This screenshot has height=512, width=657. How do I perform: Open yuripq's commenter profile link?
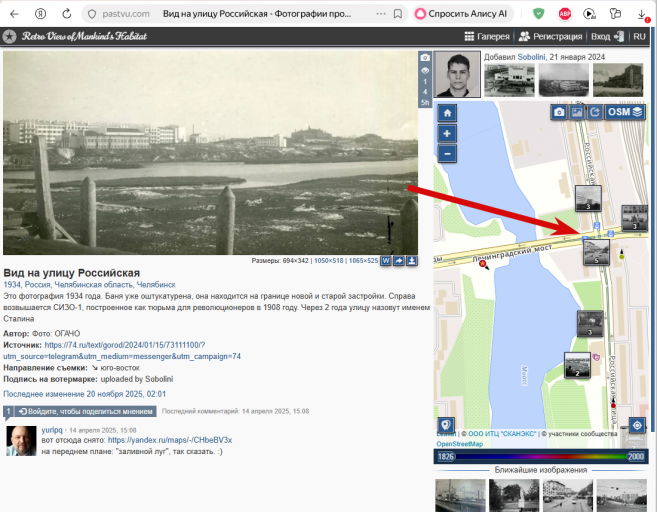[x=52, y=430]
